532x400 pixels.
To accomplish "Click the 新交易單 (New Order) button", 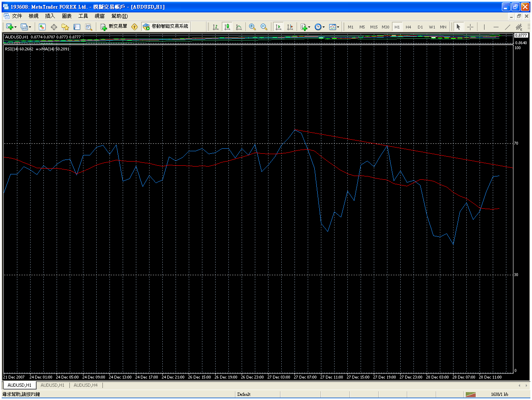I will tap(114, 26).
